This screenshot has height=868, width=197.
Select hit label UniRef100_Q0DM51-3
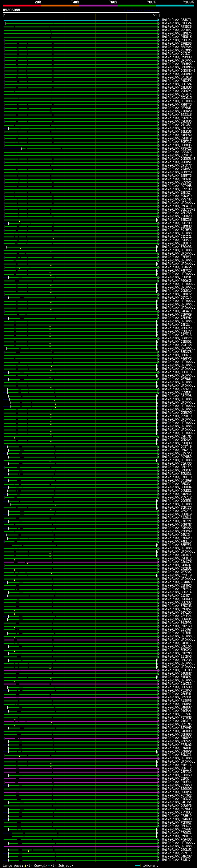(x=179, y=159)
